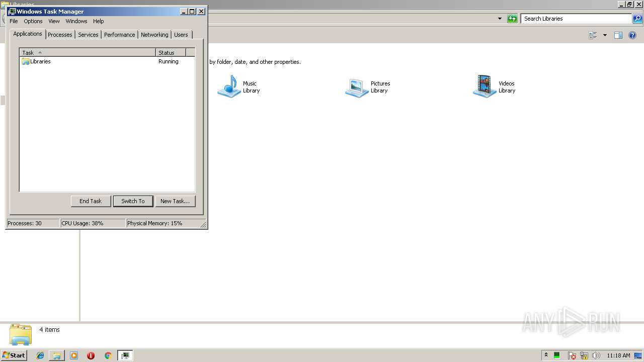The width and height of the screenshot is (644, 362).
Task: Open the Help menu in Task Manager
Action: [99, 21]
